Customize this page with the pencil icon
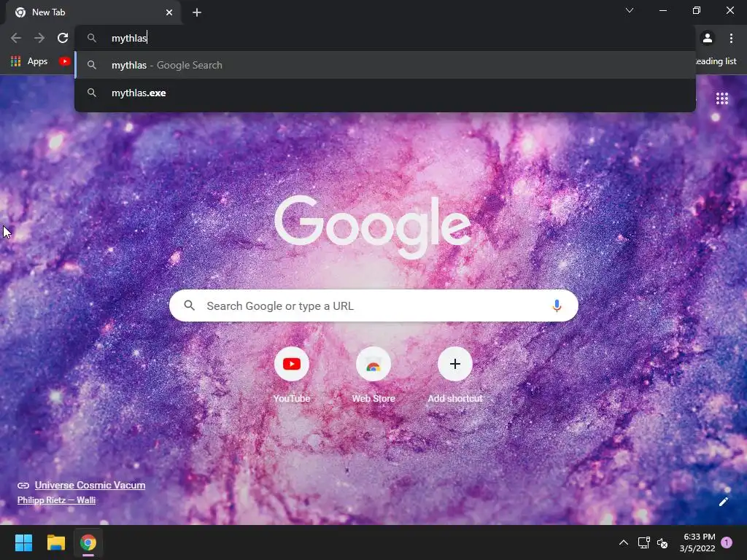 click(x=723, y=502)
